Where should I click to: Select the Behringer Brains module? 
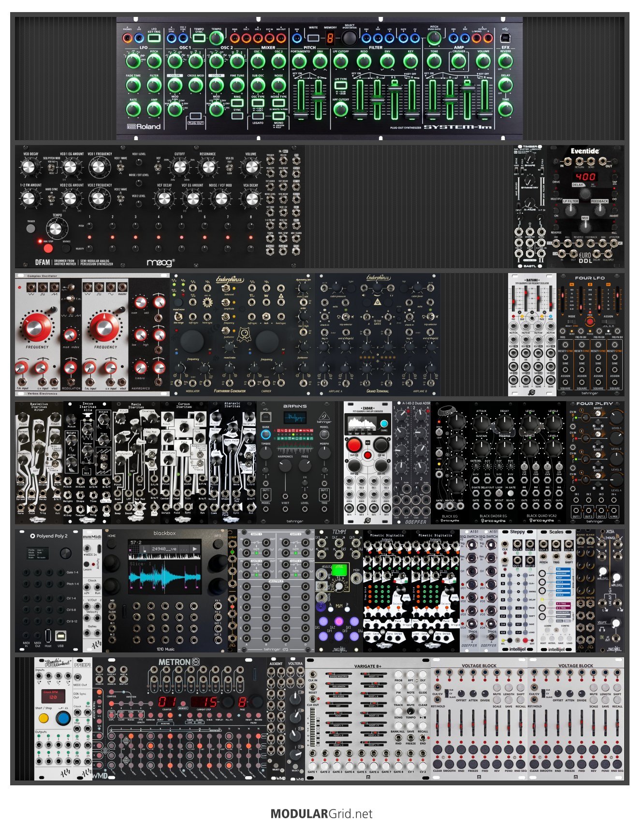pyautogui.click(x=295, y=463)
